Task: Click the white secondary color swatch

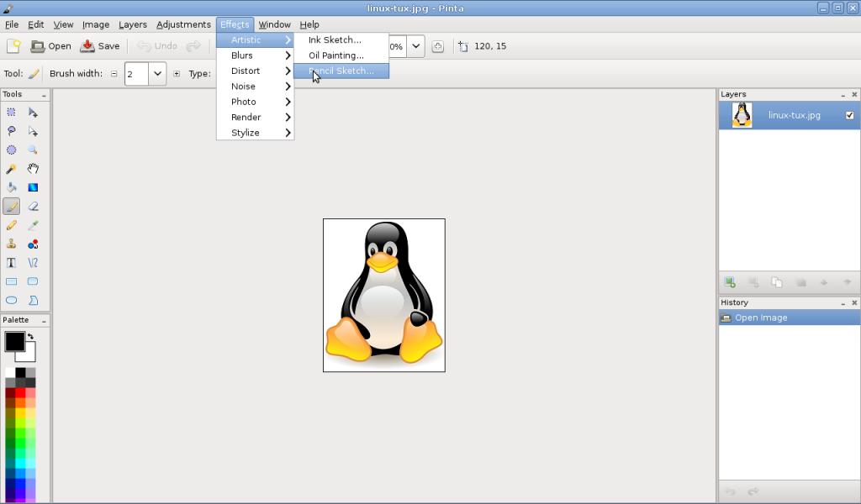Action: click(x=29, y=354)
